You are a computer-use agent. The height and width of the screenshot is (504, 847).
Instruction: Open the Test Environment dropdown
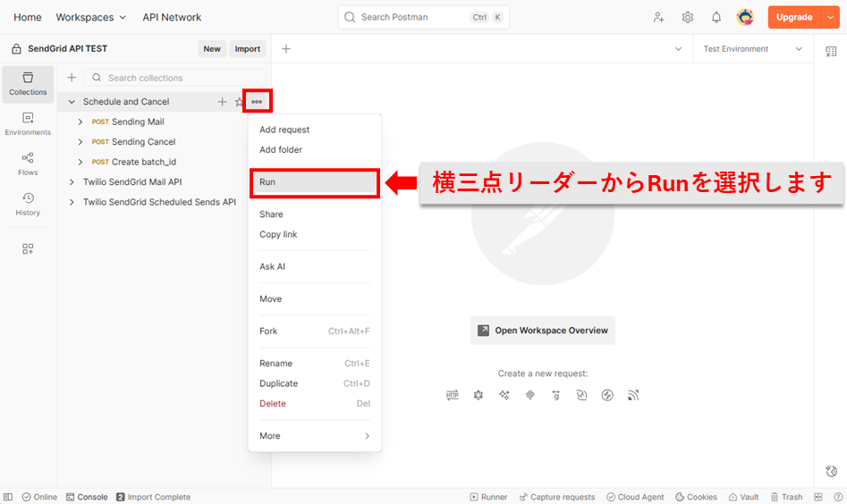coord(752,49)
